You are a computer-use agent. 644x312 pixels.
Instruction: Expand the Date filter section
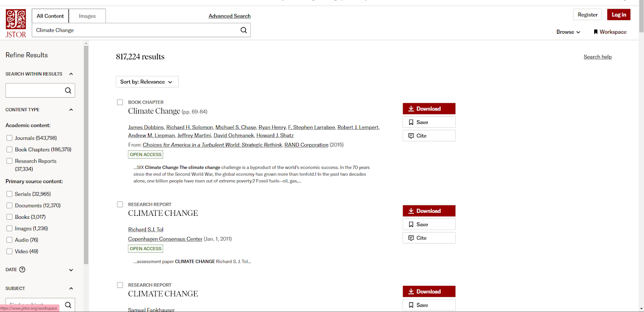(71, 270)
